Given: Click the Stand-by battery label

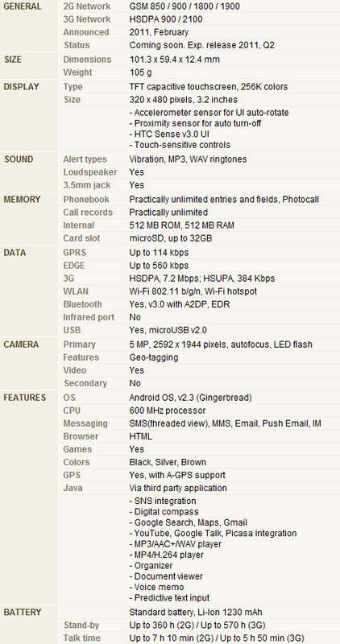Looking at the screenshot, I should point(81,625).
